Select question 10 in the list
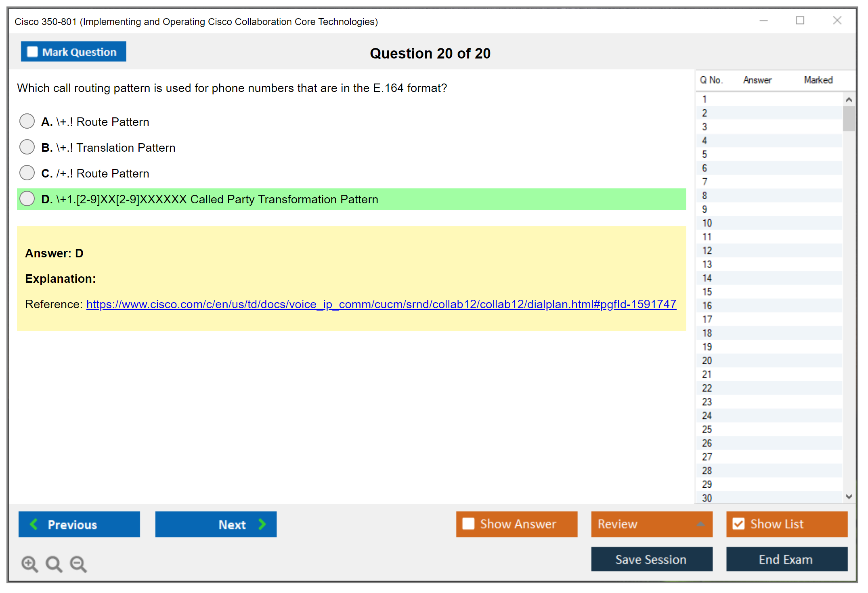 [x=707, y=223]
